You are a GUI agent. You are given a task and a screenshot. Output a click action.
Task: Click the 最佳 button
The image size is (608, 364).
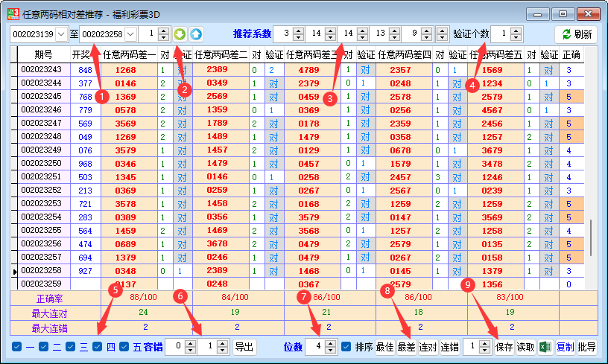tap(385, 347)
